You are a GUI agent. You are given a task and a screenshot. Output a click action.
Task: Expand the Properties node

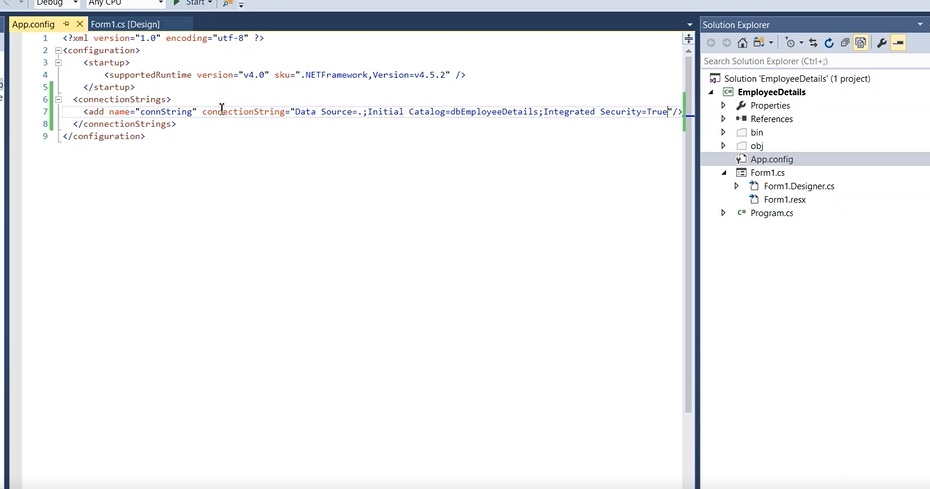pyautogui.click(x=723, y=106)
